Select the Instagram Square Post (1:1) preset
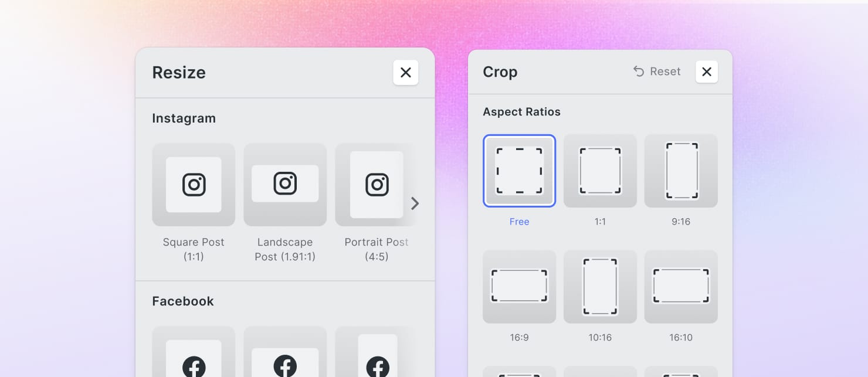This screenshot has height=377, width=868. [194, 185]
